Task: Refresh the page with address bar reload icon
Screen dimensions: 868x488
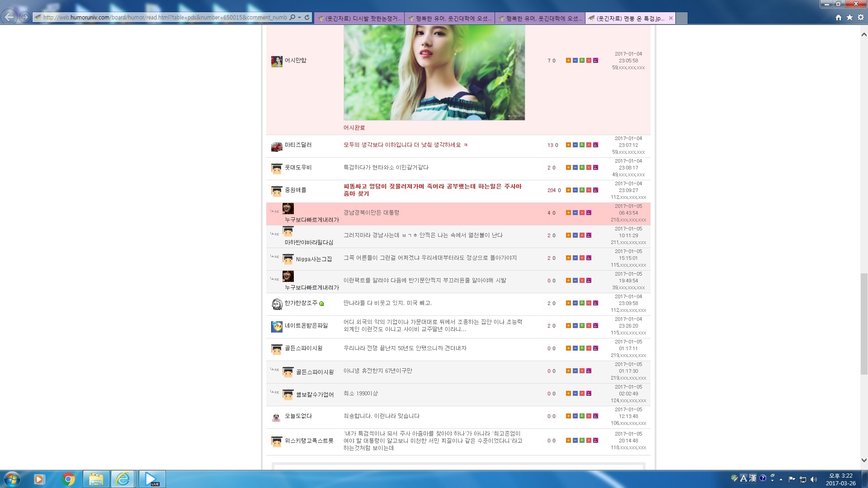Action: [x=307, y=17]
